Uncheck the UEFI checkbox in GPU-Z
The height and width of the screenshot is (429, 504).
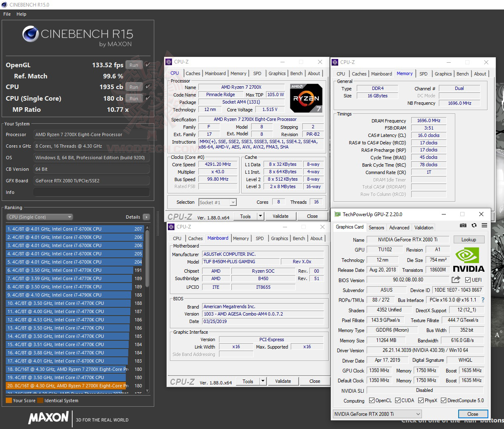[468, 280]
